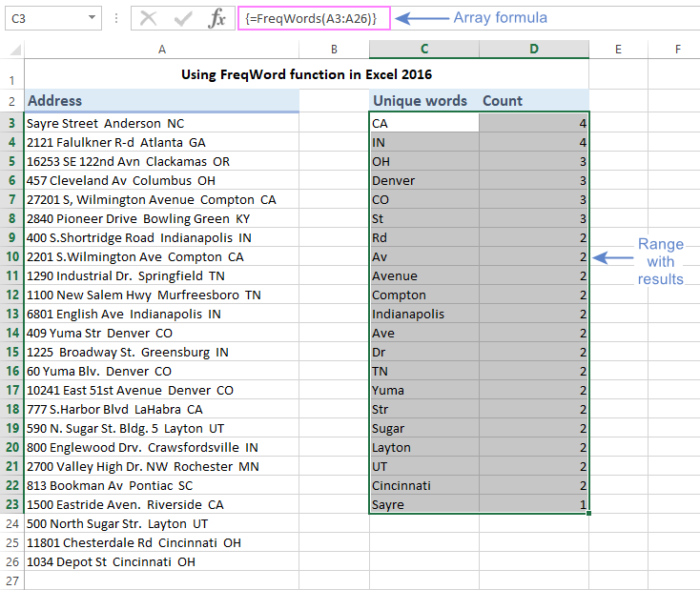Select row 1 header
This screenshot has width=700, height=590.
tap(12, 74)
